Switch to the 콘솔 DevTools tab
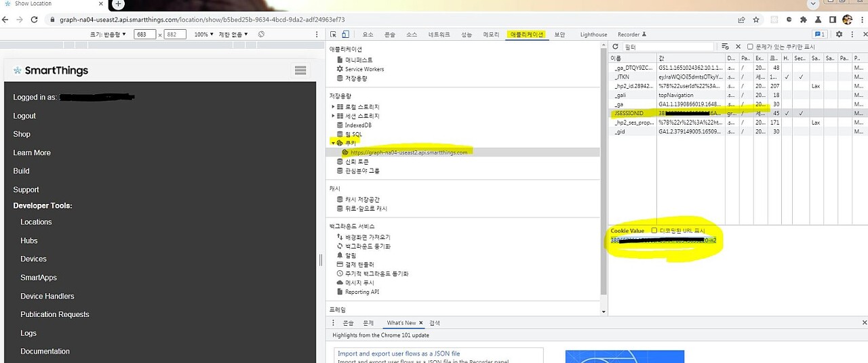Screen dimensions: 868x363 click(x=389, y=35)
